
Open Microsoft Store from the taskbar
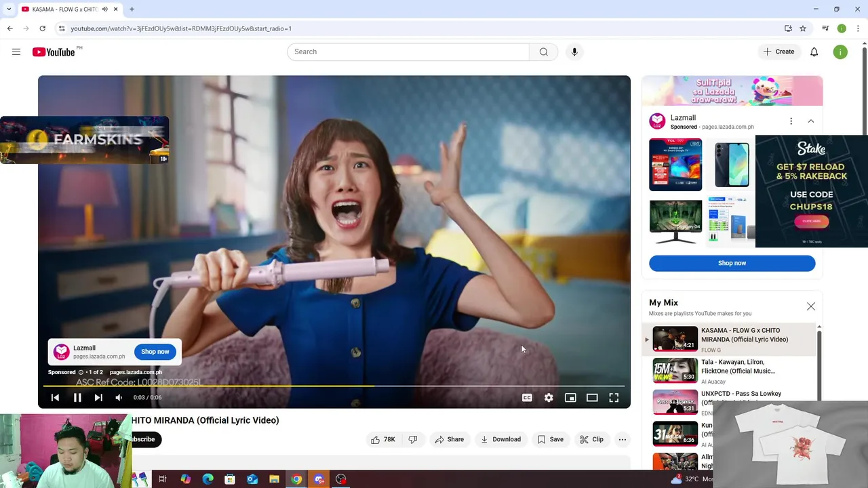(x=230, y=479)
